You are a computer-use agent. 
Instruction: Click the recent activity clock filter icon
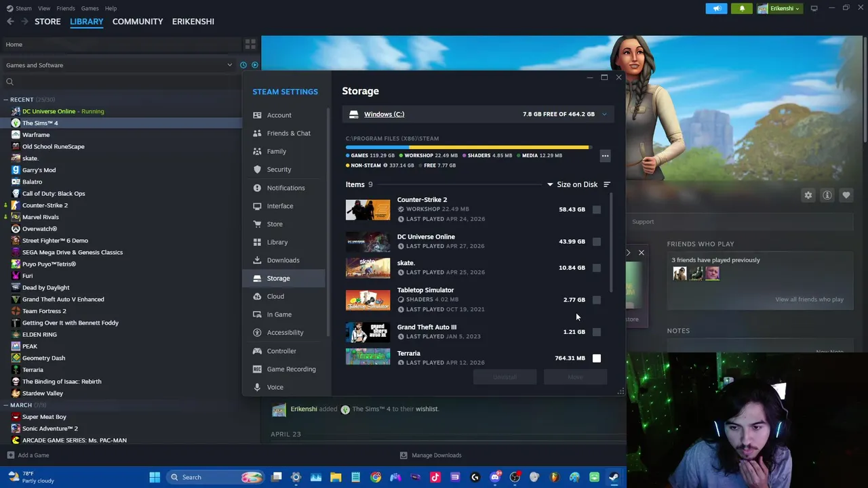[243, 65]
